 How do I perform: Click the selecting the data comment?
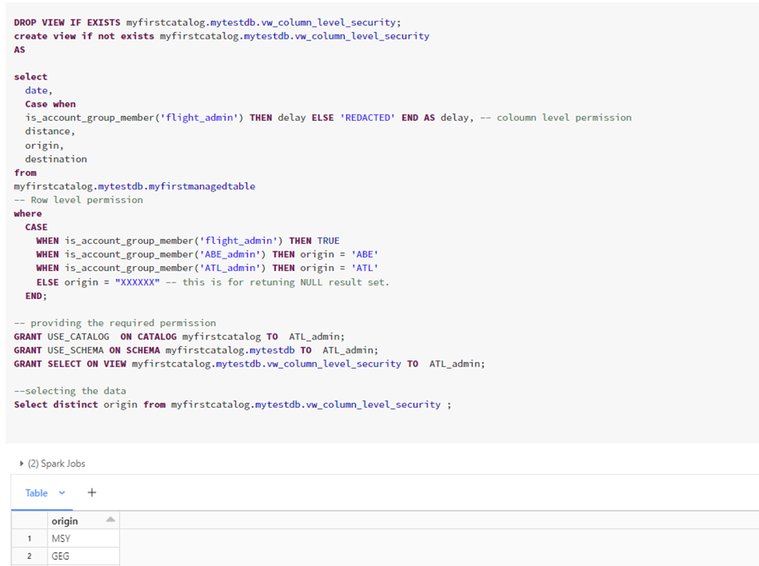[x=70, y=391]
